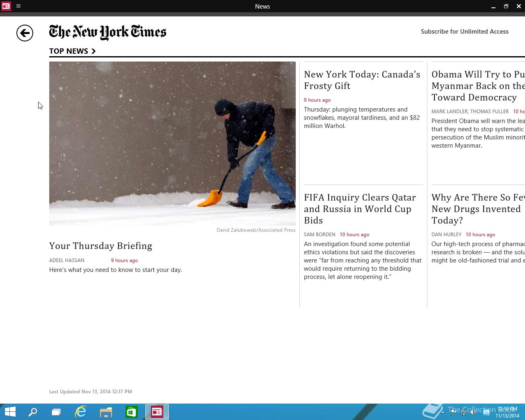Restore down the News window
The image size is (525, 420).
point(506,6)
